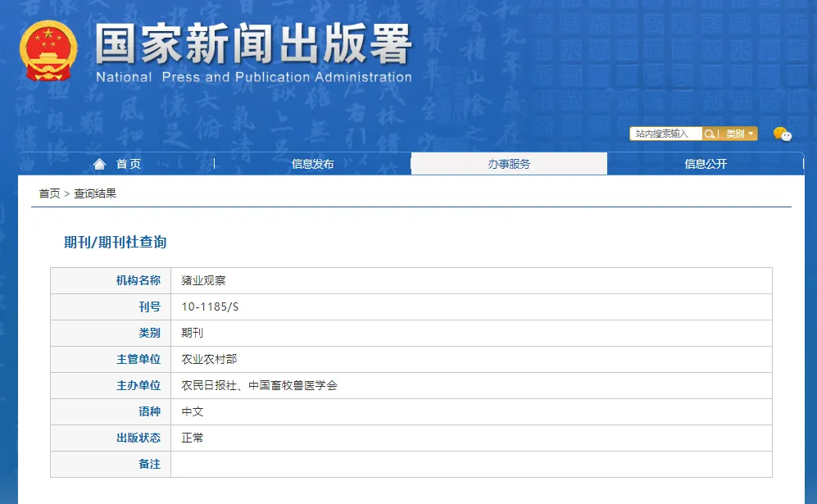This screenshot has width=817, height=504.
Task: Click the 刊号 row label
Action: pyautogui.click(x=149, y=307)
